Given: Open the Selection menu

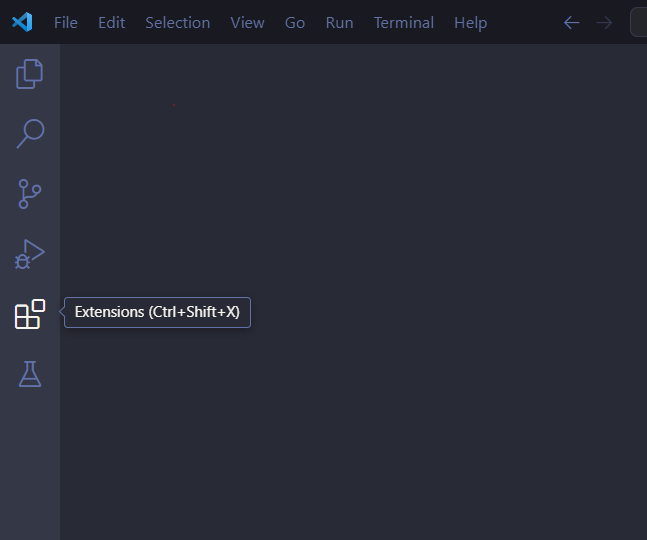Looking at the screenshot, I should tap(177, 22).
